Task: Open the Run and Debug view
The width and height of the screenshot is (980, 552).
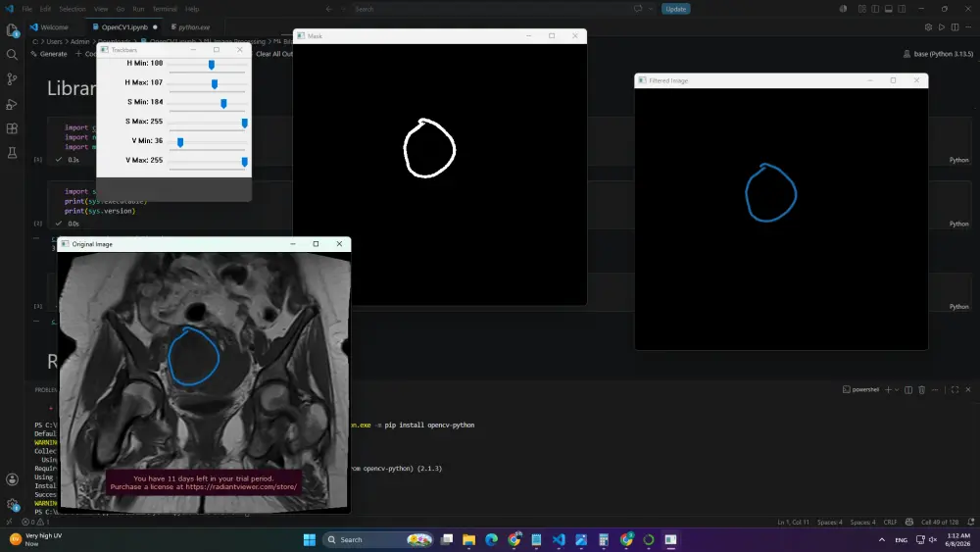Action: tap(12, 104)
